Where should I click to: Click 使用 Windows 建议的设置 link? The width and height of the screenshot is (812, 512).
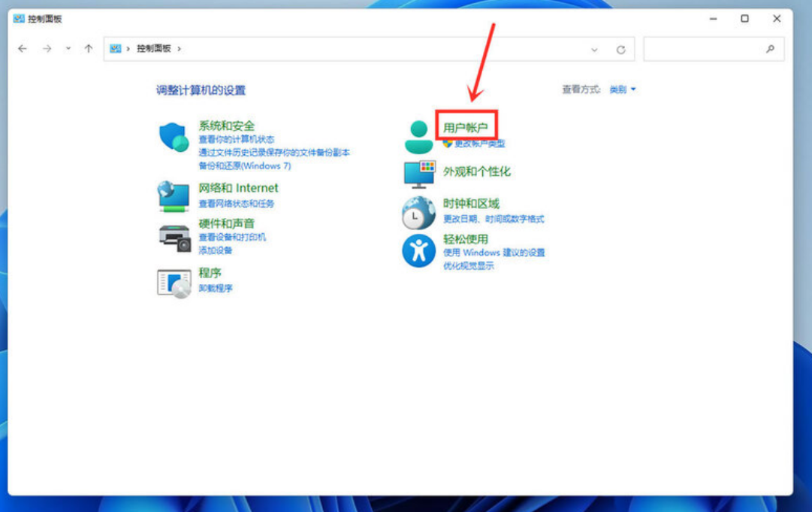coord(494,253)
